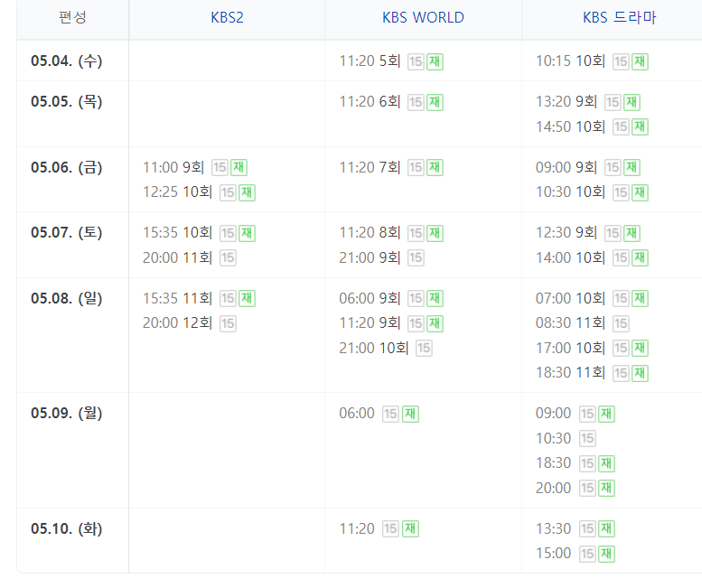Image resolution: width=702 pixels, height=588 pixels.
Task: Click the 재 rerun badge beside 11:20 8회
Action: click(x=435, y=233)
